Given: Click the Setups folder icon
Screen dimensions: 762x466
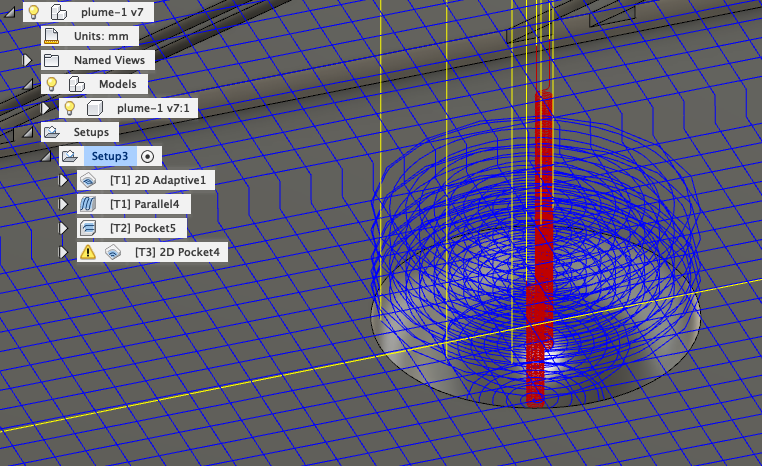Looking at the screenshot, I should point(52,132).
